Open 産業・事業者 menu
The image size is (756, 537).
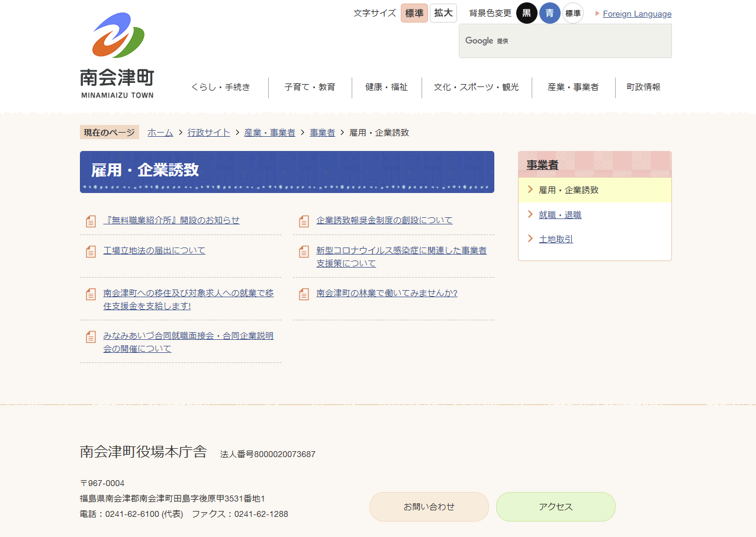click(573, 87)
